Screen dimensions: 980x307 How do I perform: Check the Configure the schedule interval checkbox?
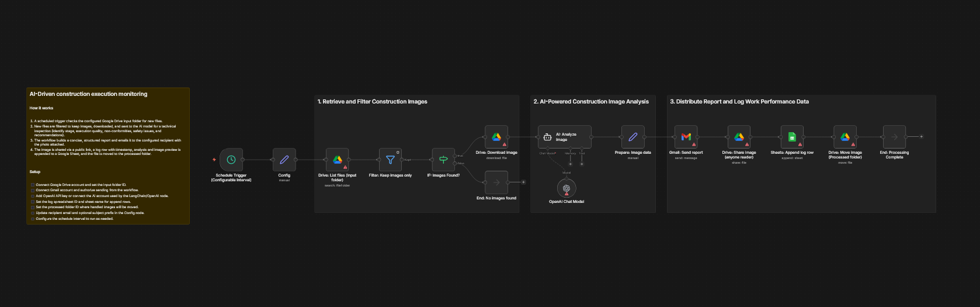[33, 219]
